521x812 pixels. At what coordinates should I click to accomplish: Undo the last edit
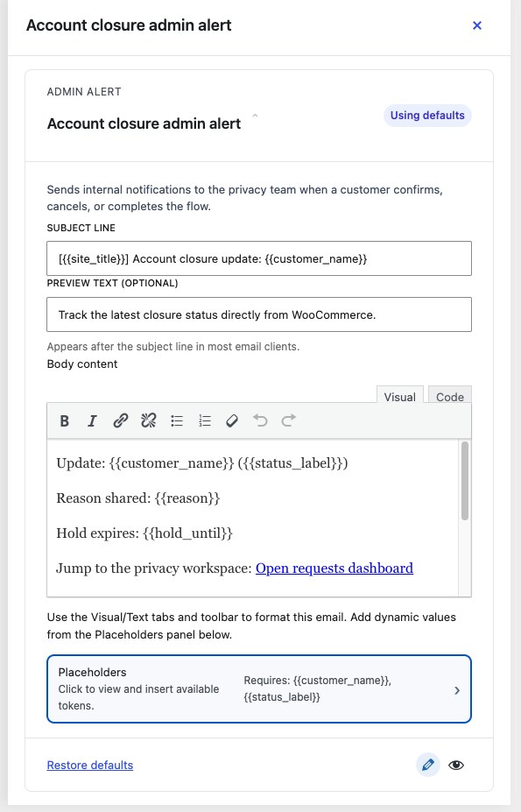[x=261, y=420]
